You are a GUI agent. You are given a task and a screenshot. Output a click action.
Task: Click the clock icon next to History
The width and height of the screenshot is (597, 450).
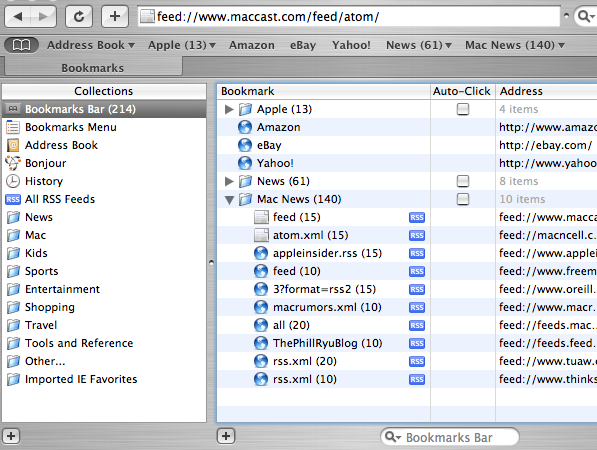click(13, 181)
